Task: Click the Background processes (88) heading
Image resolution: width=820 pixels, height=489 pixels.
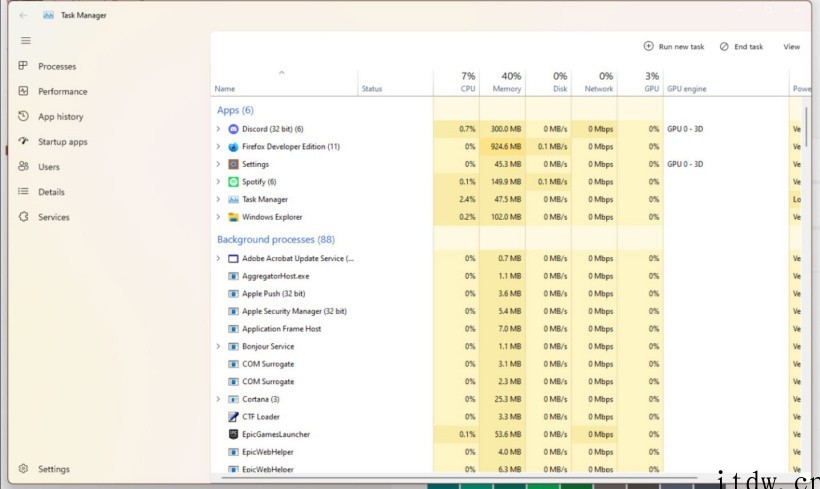Action: (276, 240)
